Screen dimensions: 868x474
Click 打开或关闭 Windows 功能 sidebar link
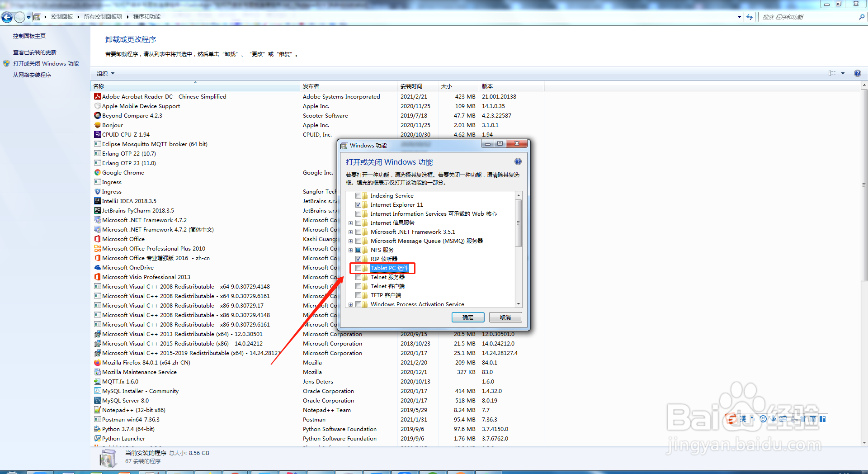click(46, 63)
